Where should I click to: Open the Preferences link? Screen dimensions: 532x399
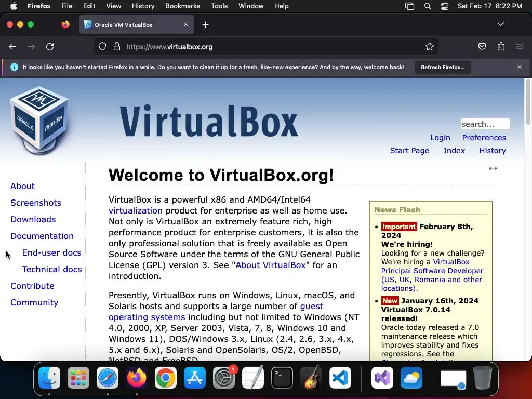tap(484, 137)
